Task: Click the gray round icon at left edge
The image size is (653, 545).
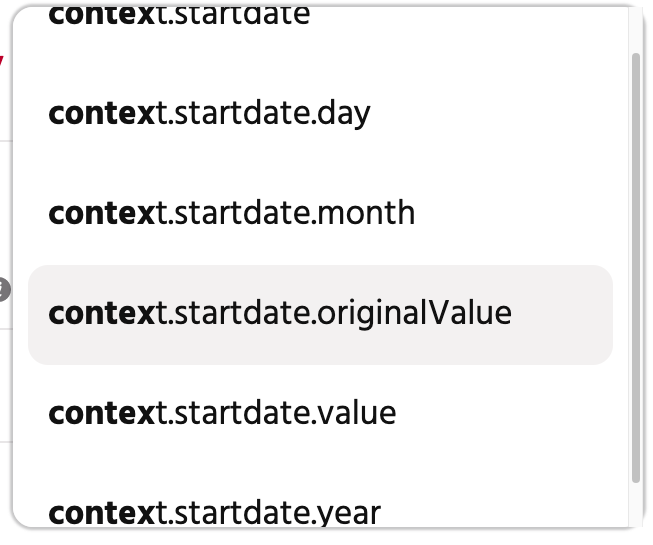Action: tap(3, 291)
